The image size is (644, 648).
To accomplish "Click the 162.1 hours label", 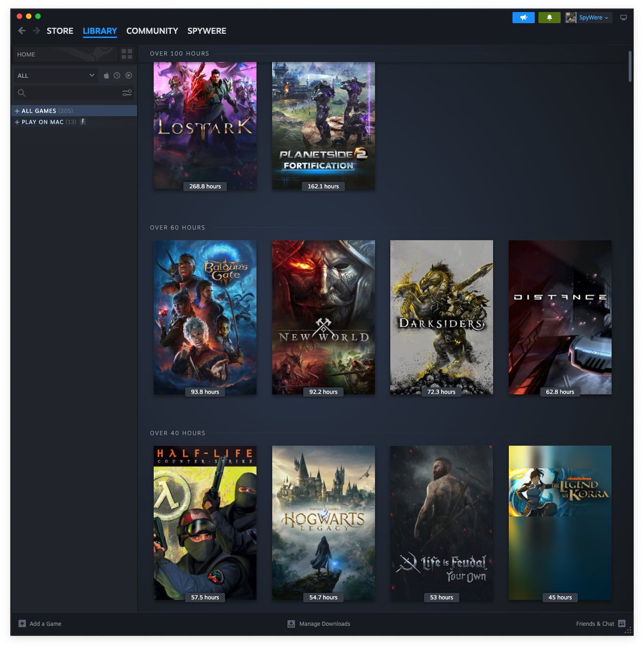I will [324, 186].
